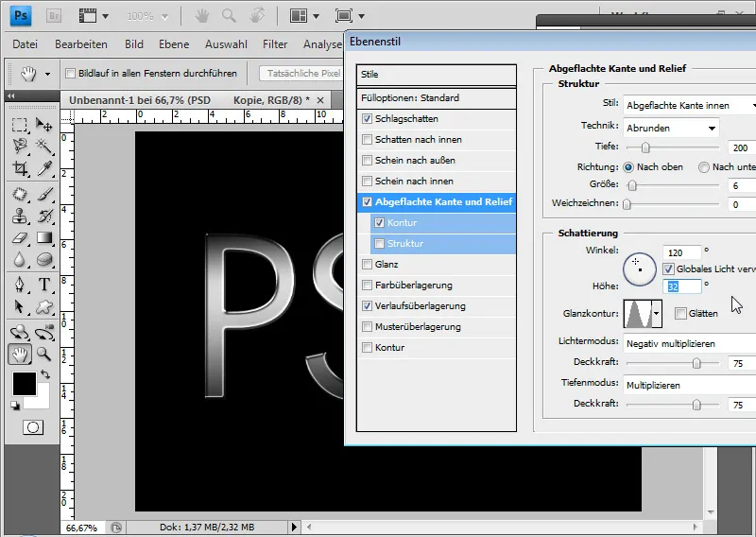
Task: Select the Eyedropper tool
Action: (43, 168)
